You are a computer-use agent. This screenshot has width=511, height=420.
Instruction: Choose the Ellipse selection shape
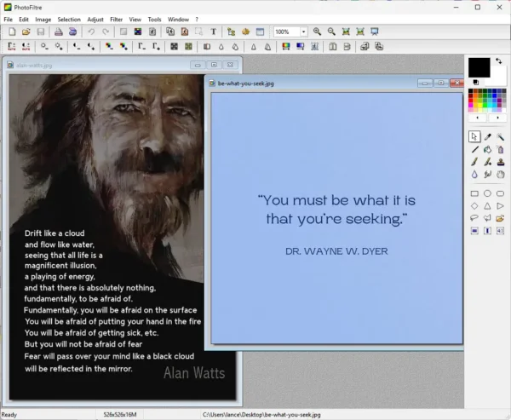click(487, 193)
